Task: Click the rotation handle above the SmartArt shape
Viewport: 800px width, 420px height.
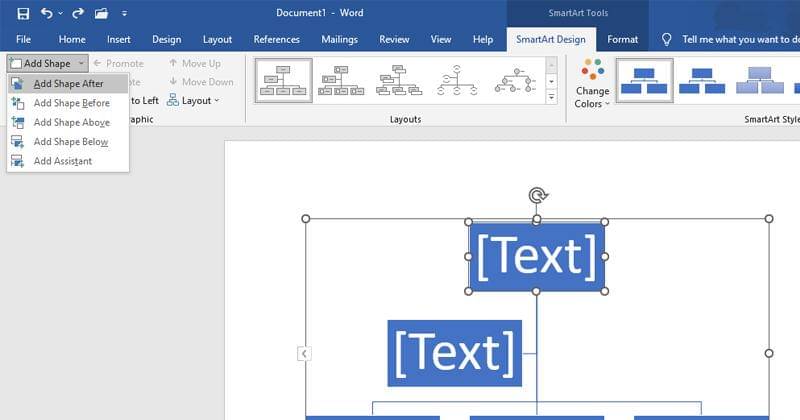Action: [537, 195]
